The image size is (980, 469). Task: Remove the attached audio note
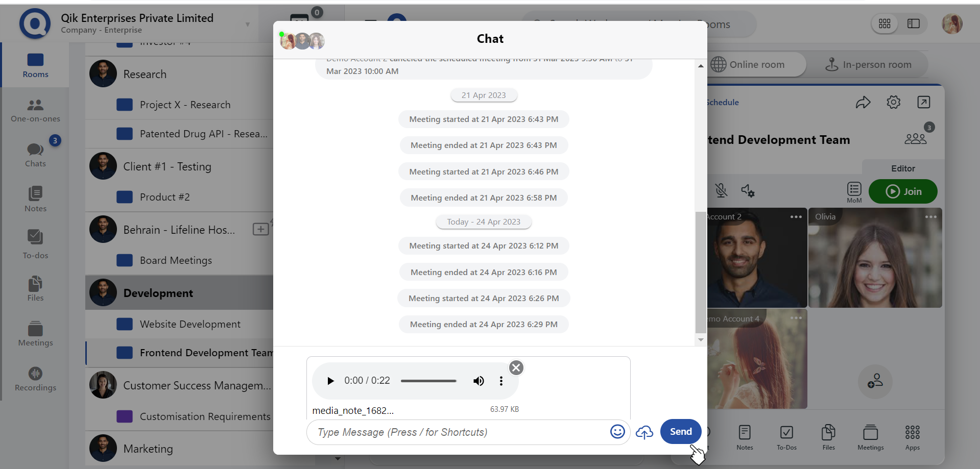click(x=516, y=367)
